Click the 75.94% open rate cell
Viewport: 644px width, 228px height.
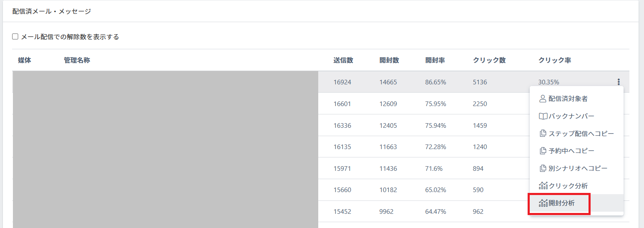(x=435, y=125)
